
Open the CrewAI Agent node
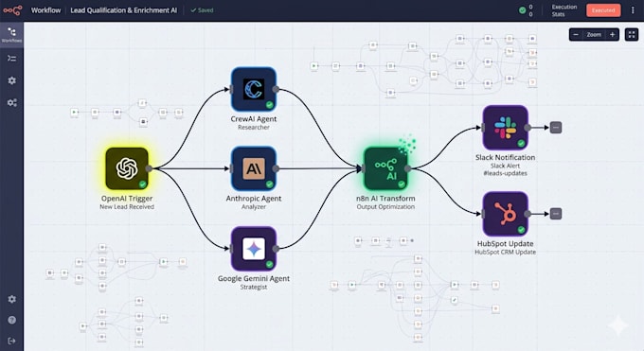point(254,89)
